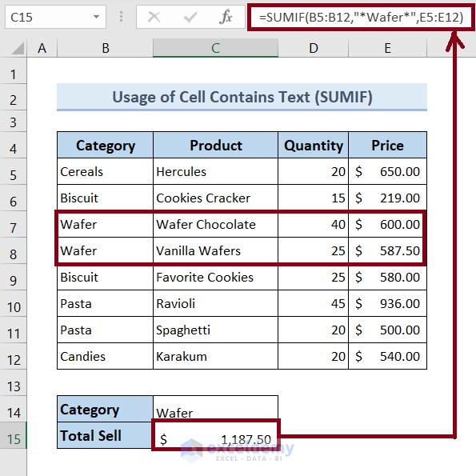Screen dimensions: 476x476
Task: Click the title cell Usage of Cell Contains Text
Action: [x=242, y=97]
